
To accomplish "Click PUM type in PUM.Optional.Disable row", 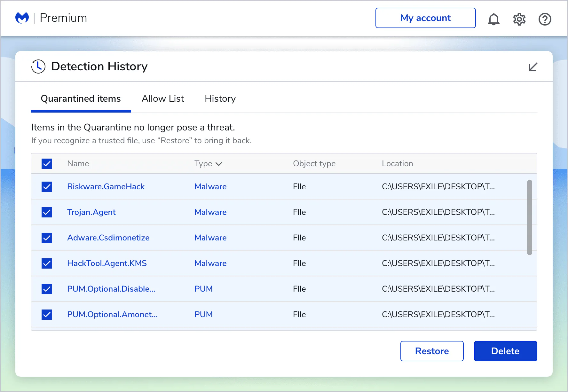I will pyautogui.click(x=203, y=289).
